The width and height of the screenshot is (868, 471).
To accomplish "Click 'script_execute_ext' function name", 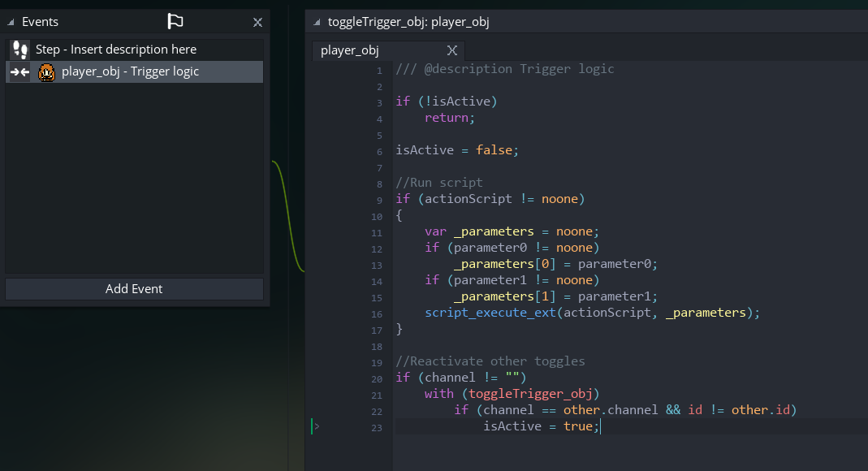I will point(490,313).
